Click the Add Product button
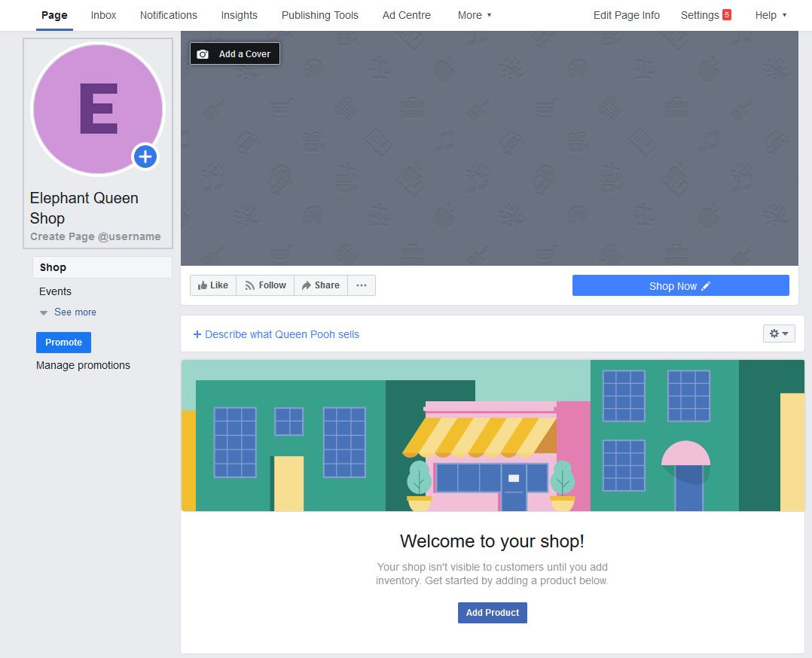The height and width of the screenshot is (658, 812). pyautogui.click(x=492, y=612)
